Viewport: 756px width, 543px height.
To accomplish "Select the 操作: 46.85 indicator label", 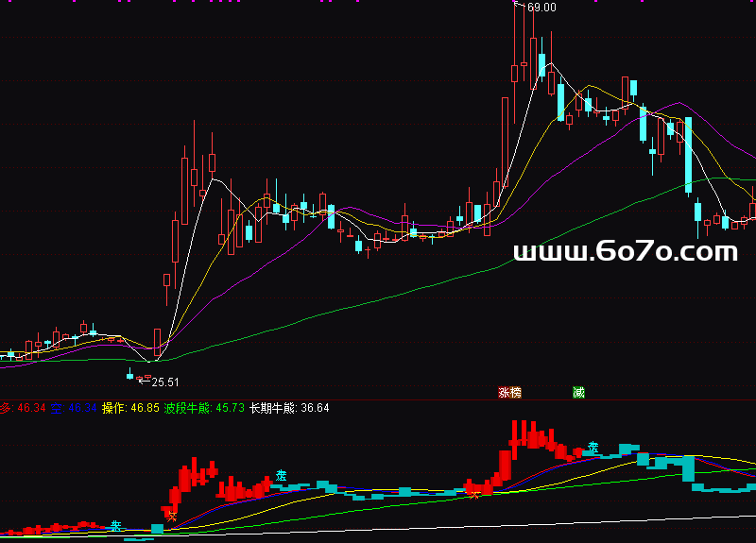I will (x=130, y=408).
